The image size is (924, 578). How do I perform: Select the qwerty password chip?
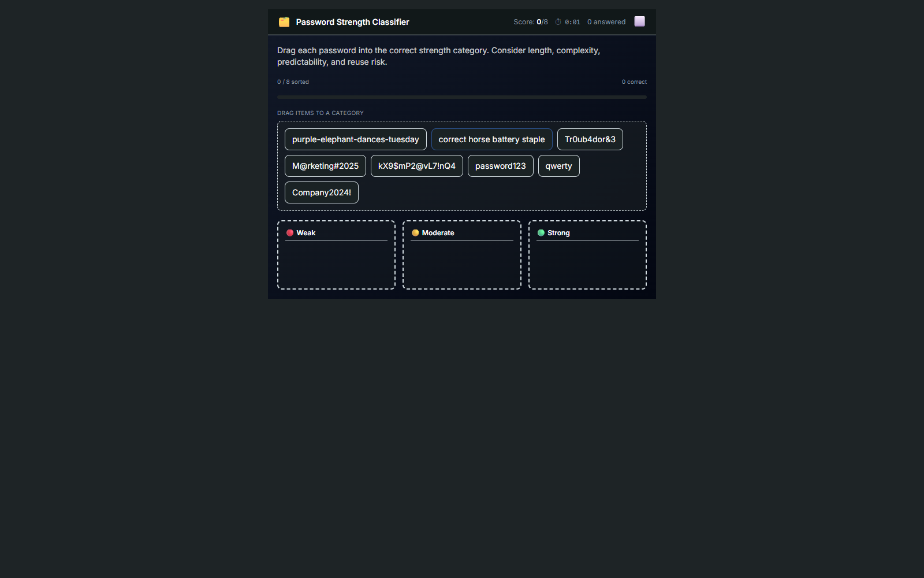tap(559, 166)
